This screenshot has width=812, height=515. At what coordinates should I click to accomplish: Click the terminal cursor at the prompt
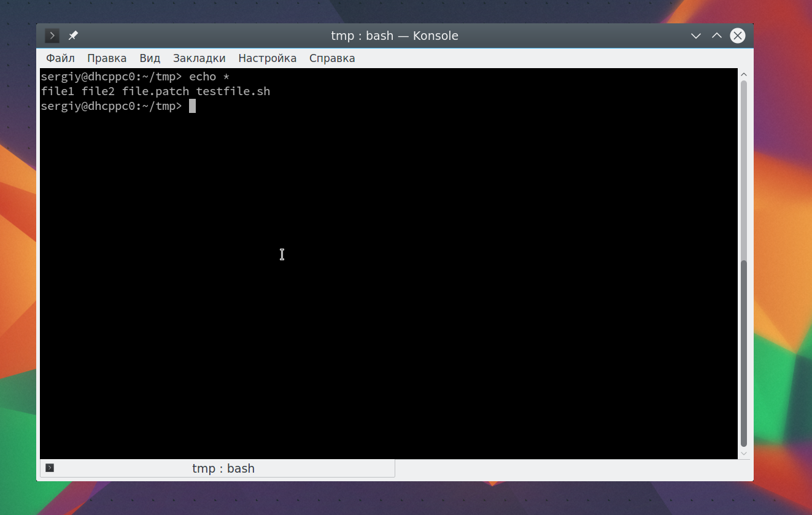pyautogui.click(x=192, y=106)
